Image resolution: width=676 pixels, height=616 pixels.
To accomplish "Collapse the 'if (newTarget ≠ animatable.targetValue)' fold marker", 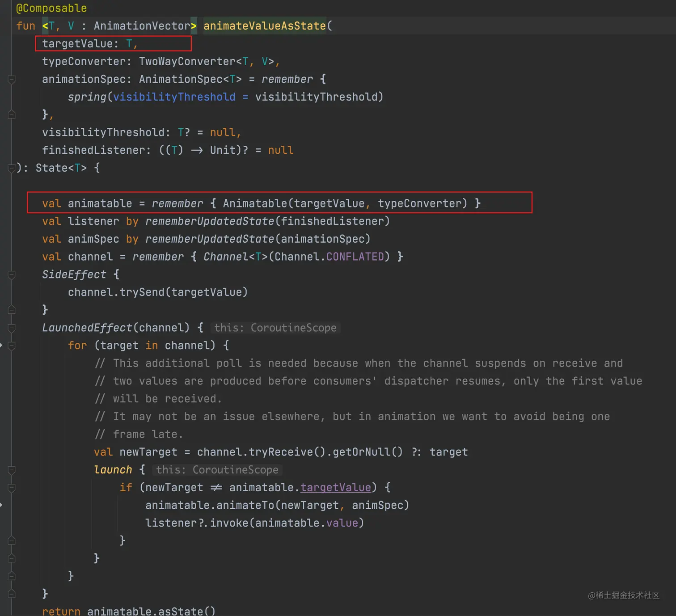I will pyautogui.click(x=12, y=488).
